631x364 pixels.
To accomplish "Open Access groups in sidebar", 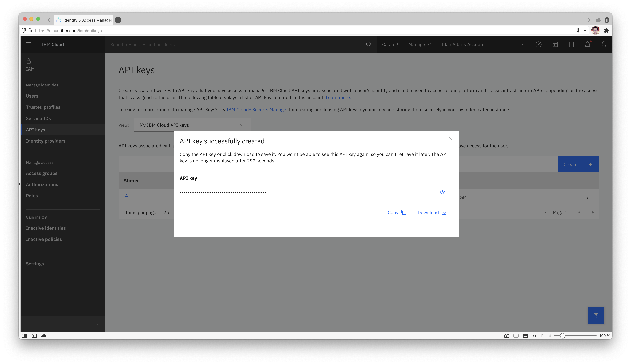I will click(42, 173).
